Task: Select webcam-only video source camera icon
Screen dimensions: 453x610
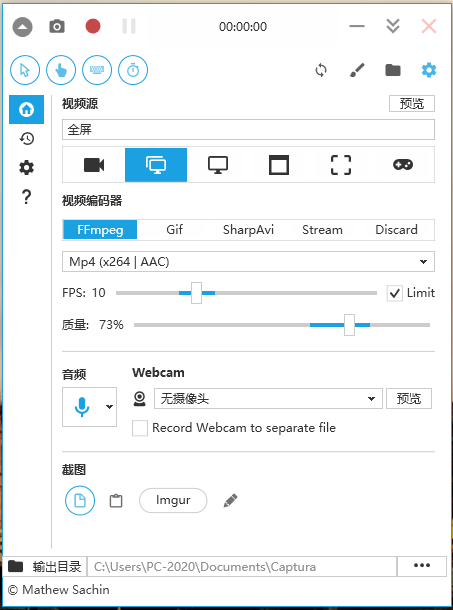Action: coord(94,165)
